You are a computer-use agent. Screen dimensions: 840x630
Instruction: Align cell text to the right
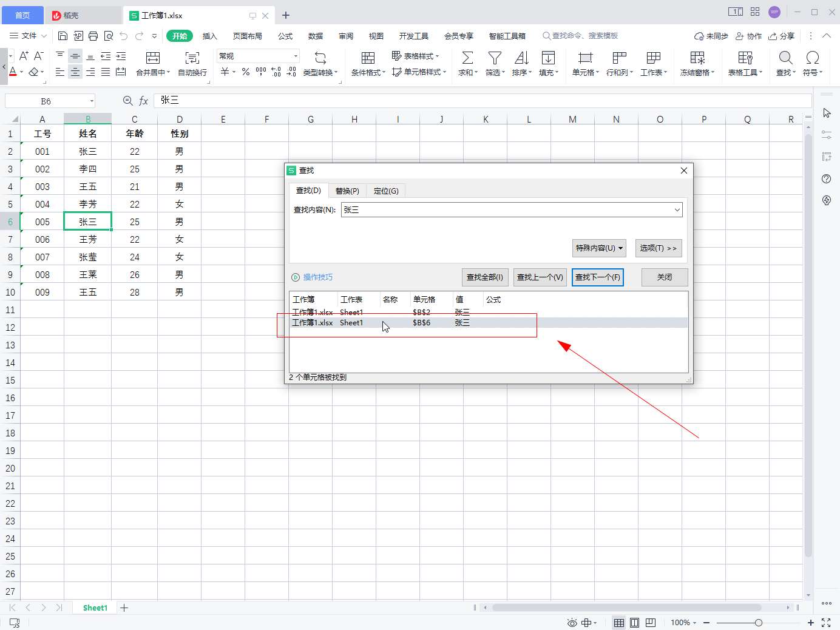(x=90, y=72)
